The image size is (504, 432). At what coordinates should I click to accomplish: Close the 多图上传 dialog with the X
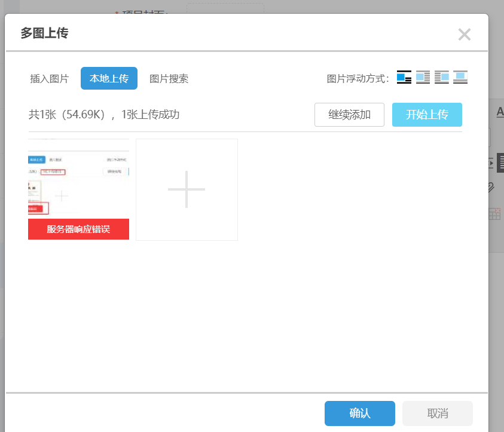464,35
